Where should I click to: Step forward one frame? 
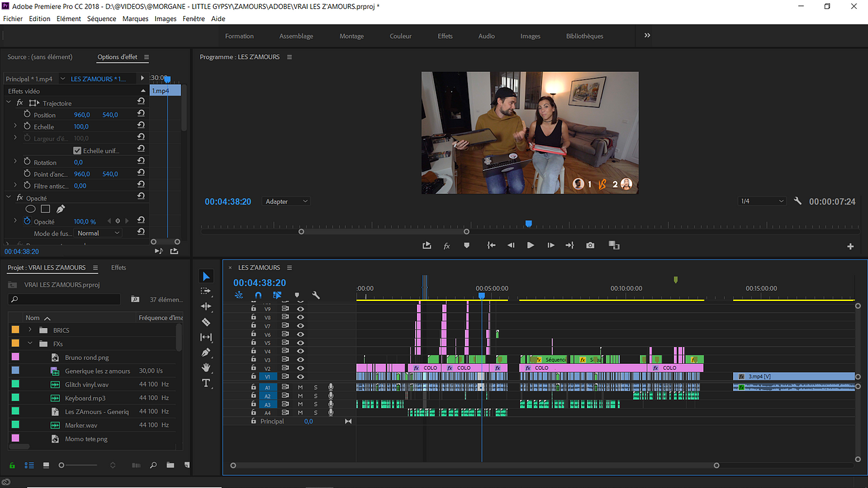pos(551,245)
